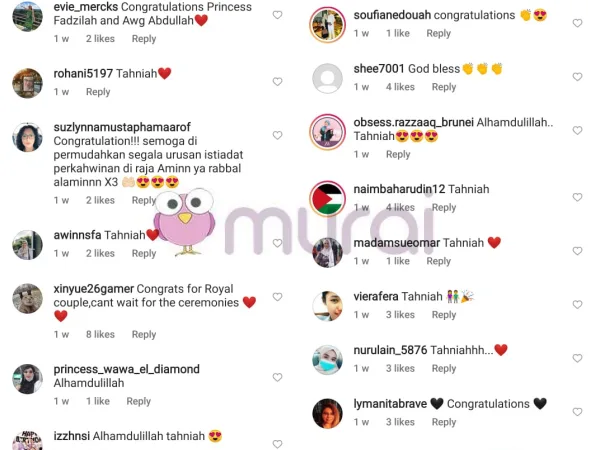View the 8 likes on xinyue26gamer's comment
600x450 pixels.
[100, 334]
